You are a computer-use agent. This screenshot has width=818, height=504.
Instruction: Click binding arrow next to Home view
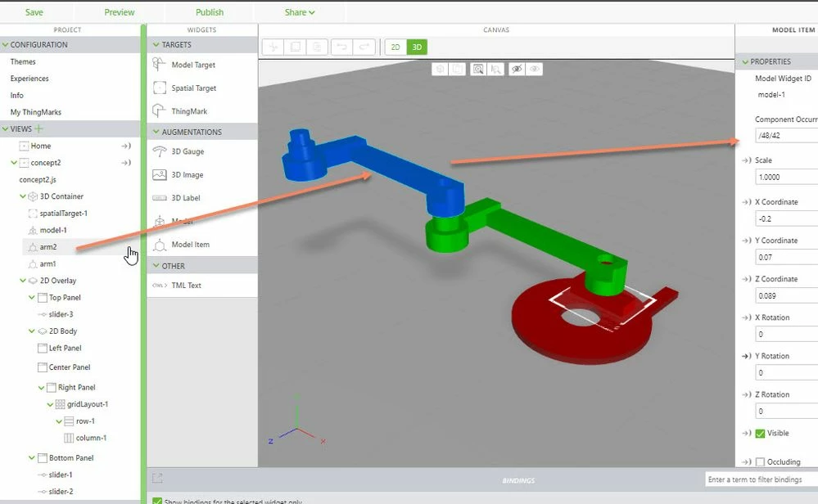click(x=126, y=146)
